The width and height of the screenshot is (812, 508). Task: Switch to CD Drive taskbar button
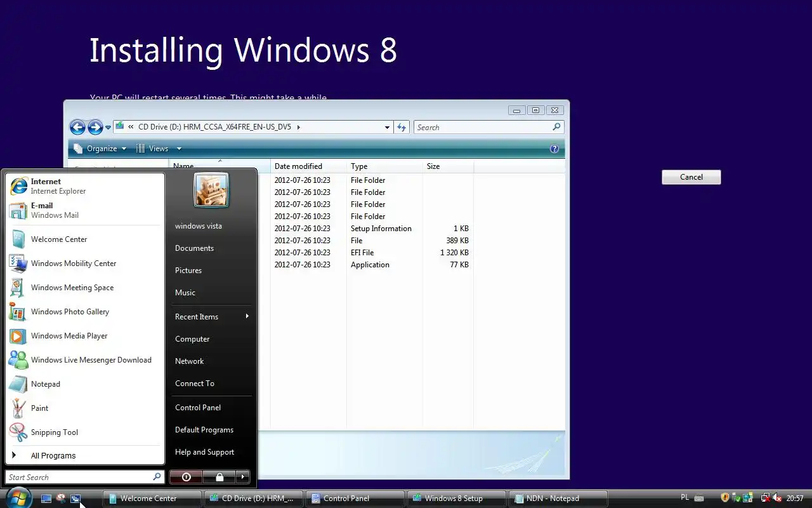point(254,498)
